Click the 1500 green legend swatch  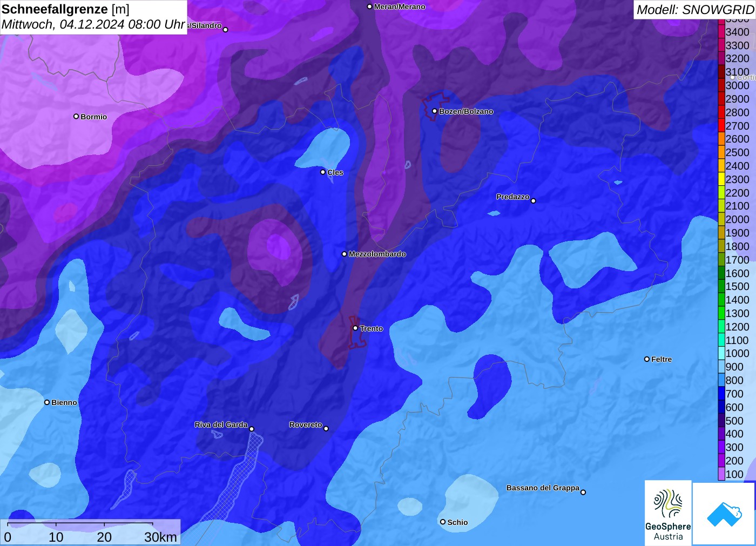[x=721, y=286]
